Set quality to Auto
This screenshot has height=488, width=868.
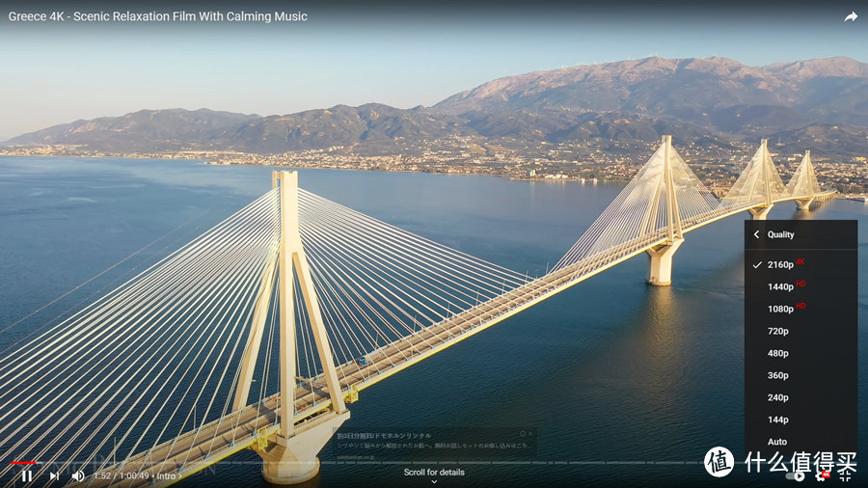(x=801, y=442)
